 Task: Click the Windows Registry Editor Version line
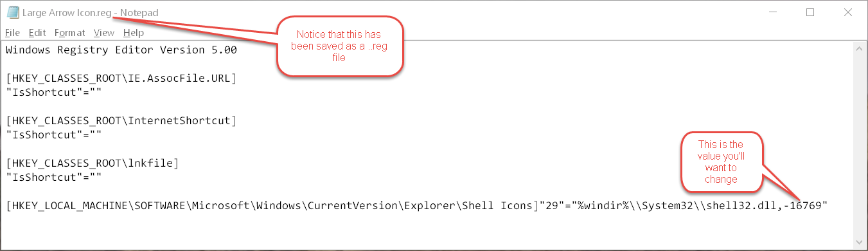tap(121, 50)
